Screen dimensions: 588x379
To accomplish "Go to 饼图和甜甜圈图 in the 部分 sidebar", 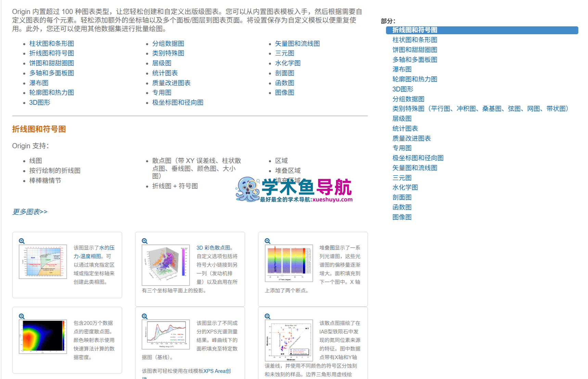I will 415,50.
